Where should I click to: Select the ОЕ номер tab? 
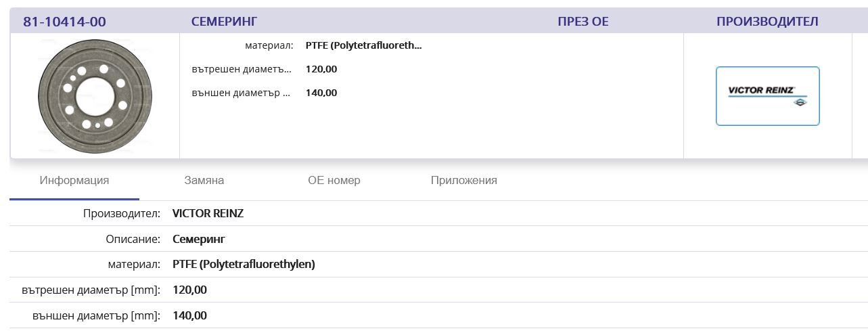click(x=334, y=181)
